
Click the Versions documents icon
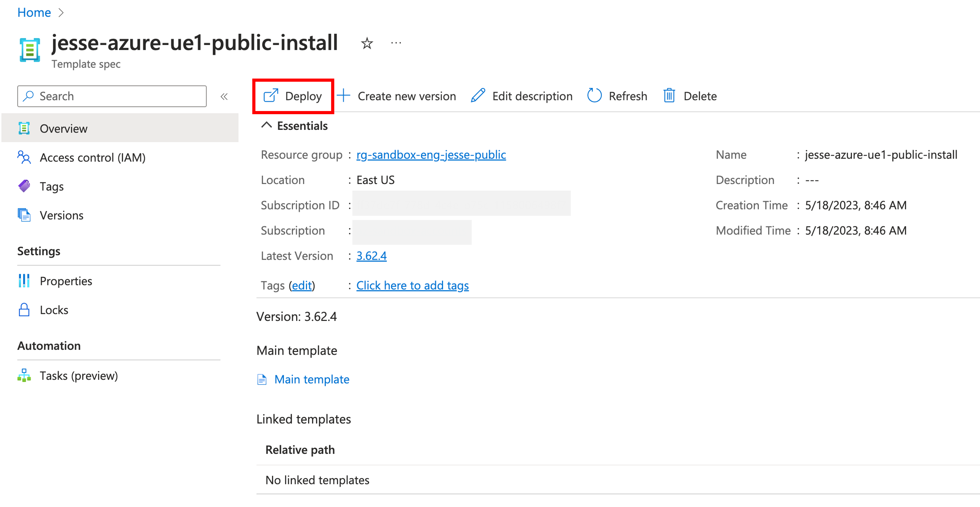pos(24,215)
